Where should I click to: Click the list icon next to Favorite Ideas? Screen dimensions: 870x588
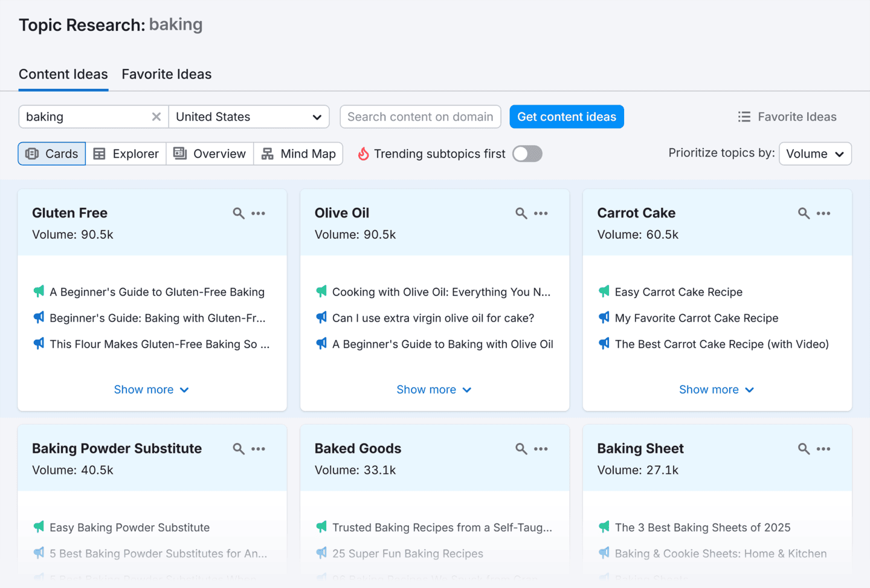[x=744, y=117]
